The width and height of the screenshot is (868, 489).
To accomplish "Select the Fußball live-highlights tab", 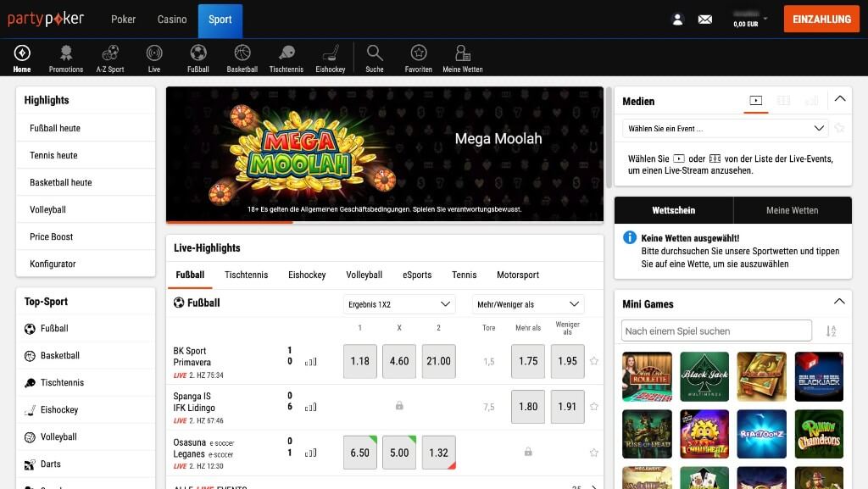I will tap(190, 275).
